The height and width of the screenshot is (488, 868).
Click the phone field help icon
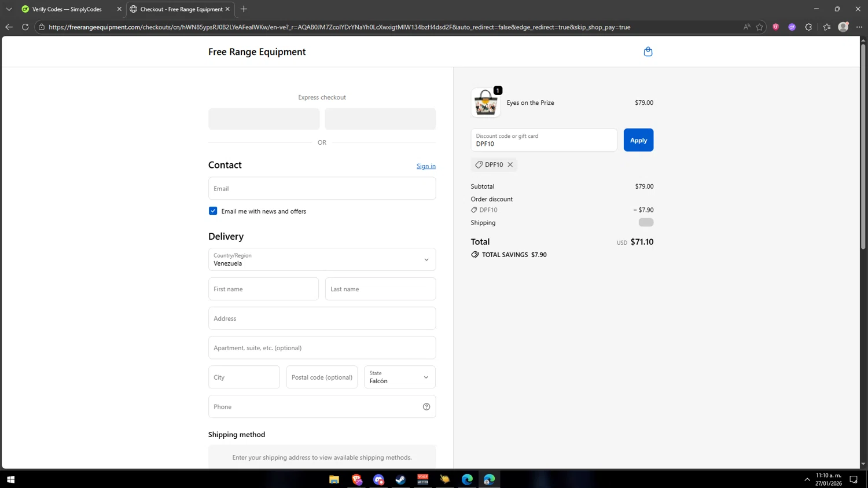(x=426, y=407)
